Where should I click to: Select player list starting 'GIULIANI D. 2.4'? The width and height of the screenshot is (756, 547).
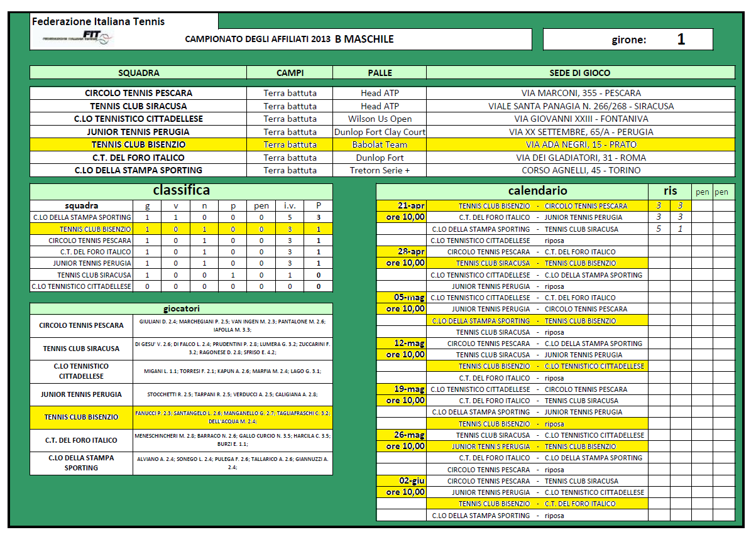coord(233,325)
